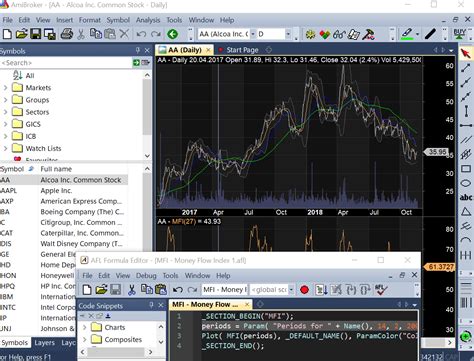
Task: Toggle pin on Symbols panel
Action: [x=138, y=51]
